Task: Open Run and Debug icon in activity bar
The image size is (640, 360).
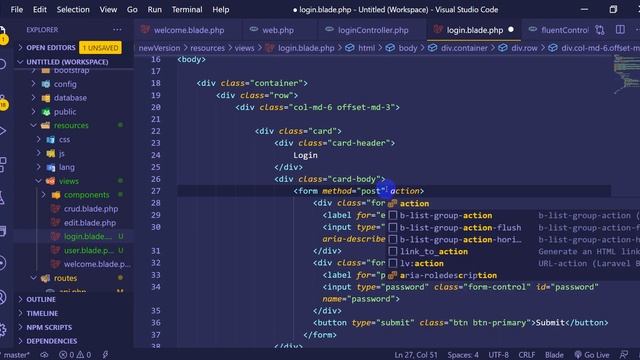Action: pos(3,131)
